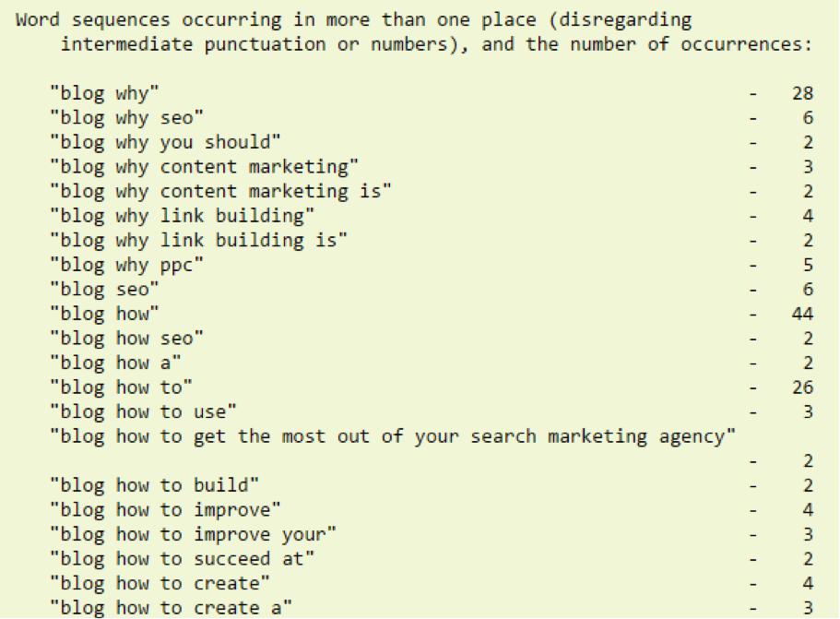Select the "blog how to use" line
The image size is (840, 619).
click(x=143, y=412)
